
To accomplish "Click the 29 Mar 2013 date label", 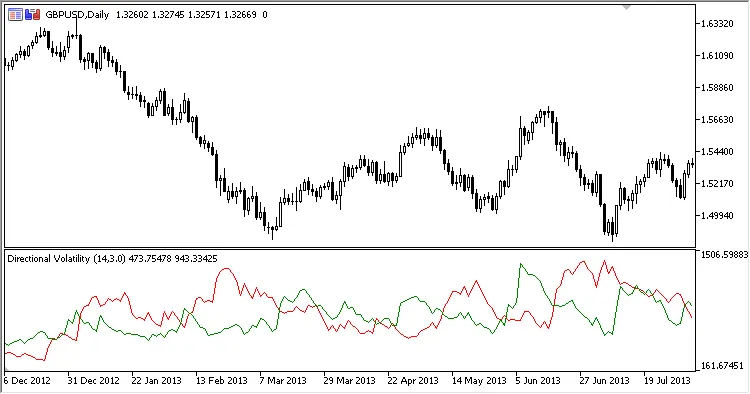I will [349, 381].
